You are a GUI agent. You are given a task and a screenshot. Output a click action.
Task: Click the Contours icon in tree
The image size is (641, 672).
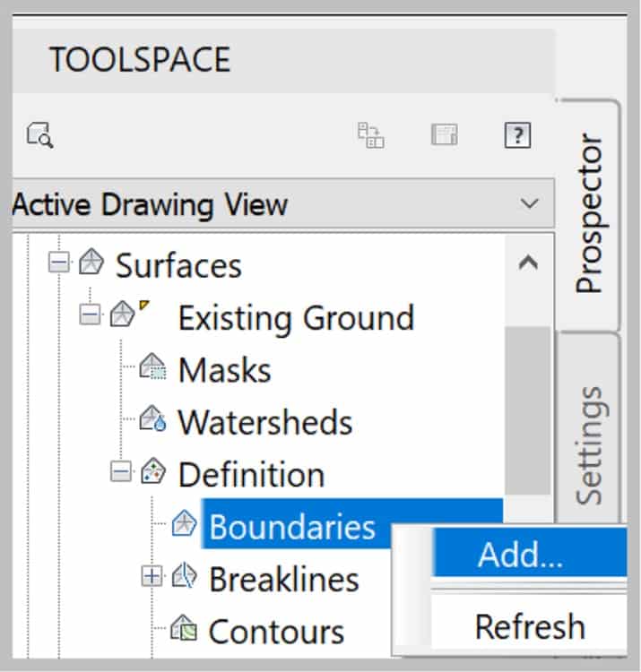184,627
